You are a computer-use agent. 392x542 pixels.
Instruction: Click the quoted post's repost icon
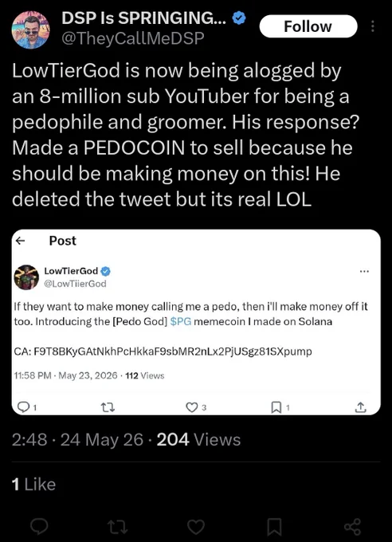coord(108,408)
